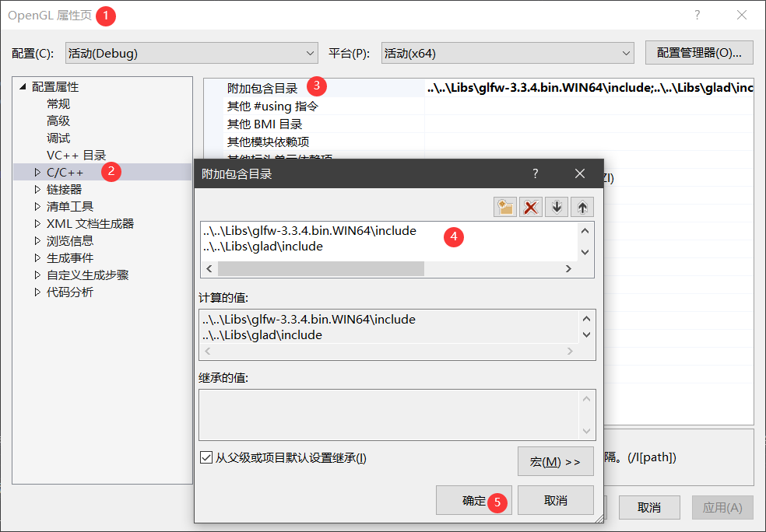The image size is (766, 532).
Task: Collapse the 配置属性 tree node
Action: tap(23, 87)
